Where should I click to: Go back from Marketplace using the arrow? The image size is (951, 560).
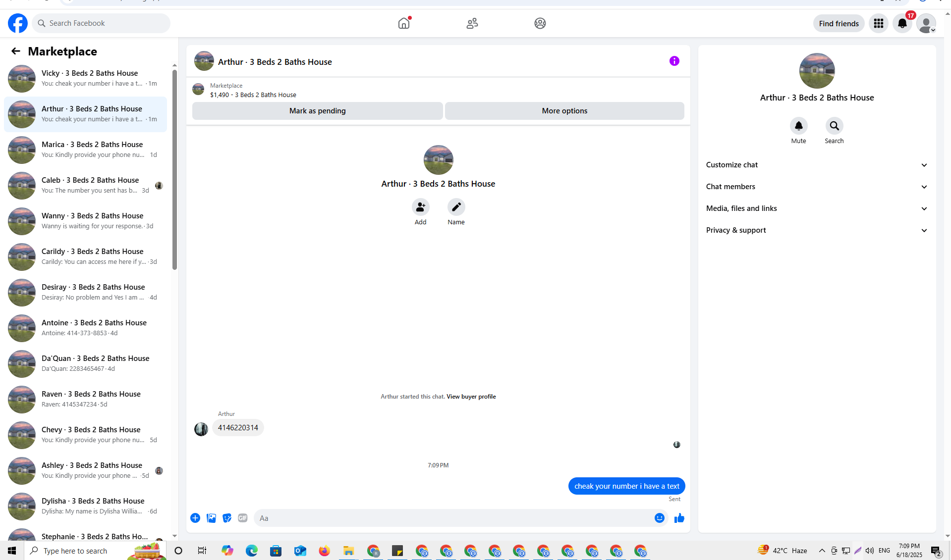[x=16, y=51]
